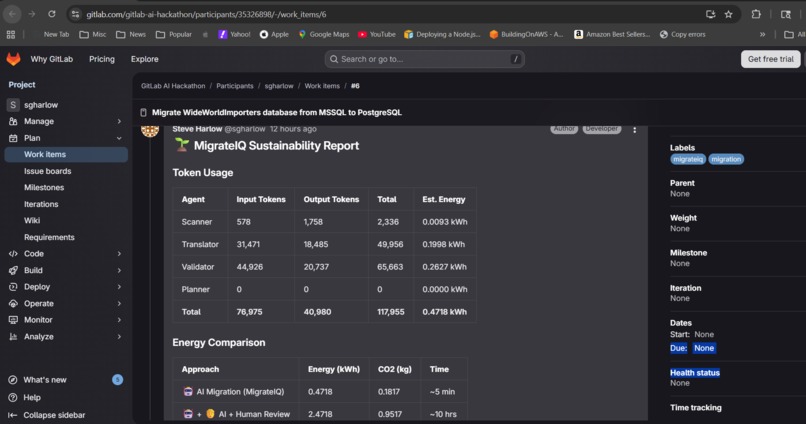Open the BuildingOnAWS bookmark
806x424 pixels.
(526, 34)
